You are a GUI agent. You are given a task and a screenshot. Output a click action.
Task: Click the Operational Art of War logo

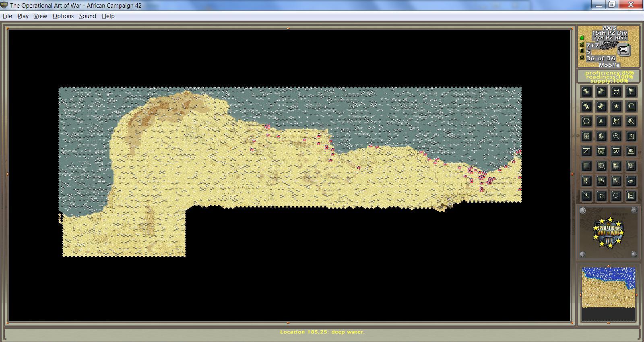click(609, 232)
